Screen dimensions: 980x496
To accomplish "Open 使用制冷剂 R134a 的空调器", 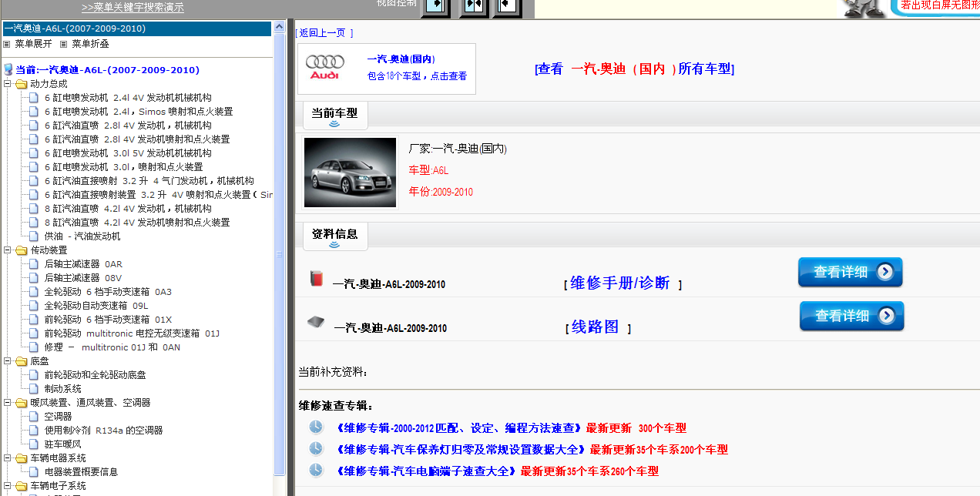I will tap(103, 431).
